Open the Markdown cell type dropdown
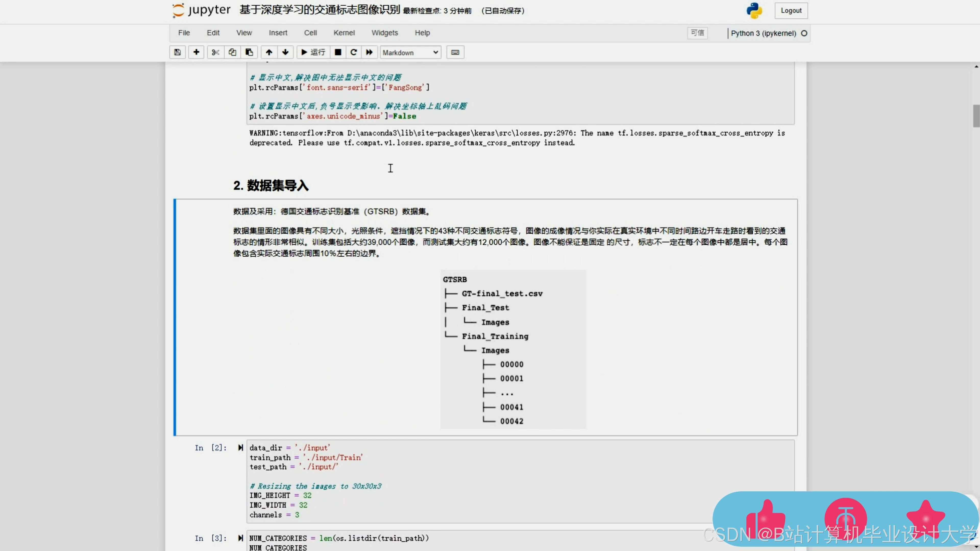The image size is (980, 551). pyautogui.click(x=410, y=53)
